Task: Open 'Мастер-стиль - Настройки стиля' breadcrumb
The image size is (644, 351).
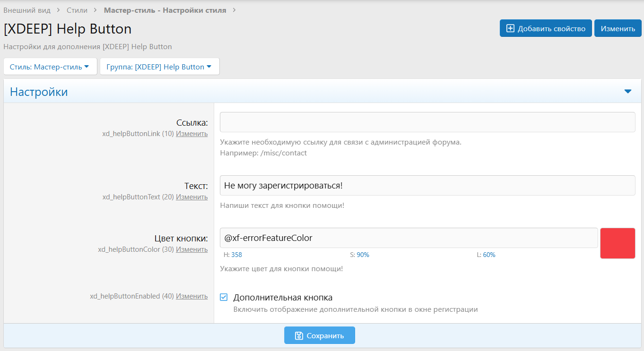Action: tap(165, 10)
